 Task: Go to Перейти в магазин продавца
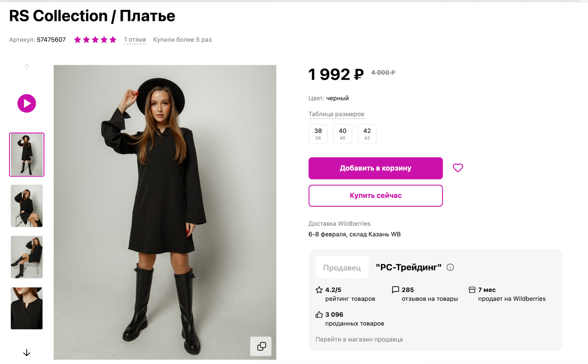359,339
